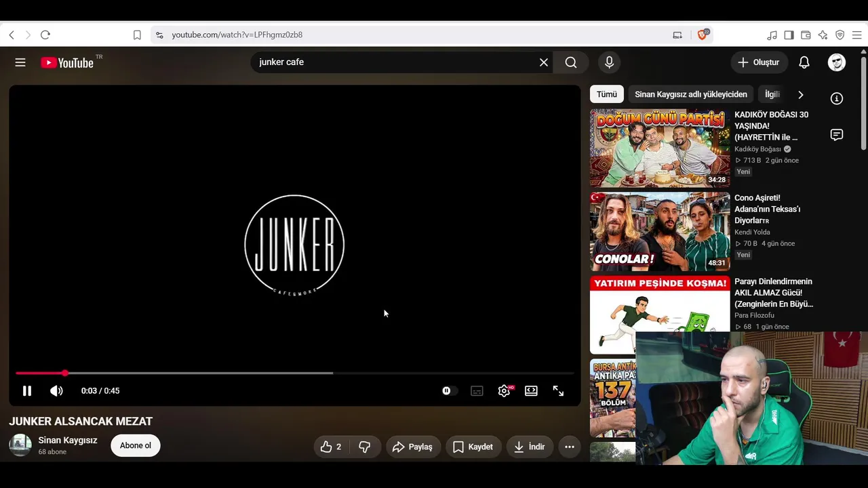Screen dimensions: 868x488
Task: Reload the current page
Action: coord(45,35)
